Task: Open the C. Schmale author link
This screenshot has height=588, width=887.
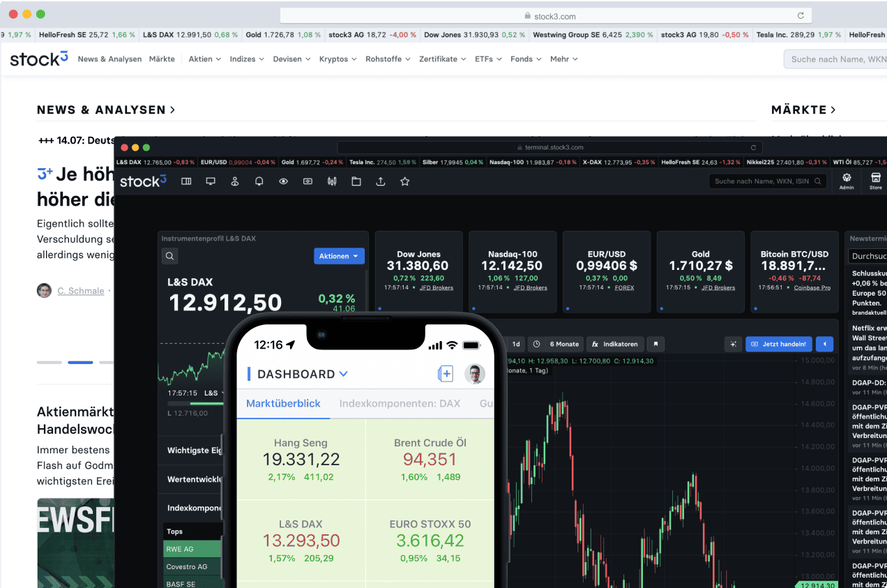Action: [x=81, y=291]
